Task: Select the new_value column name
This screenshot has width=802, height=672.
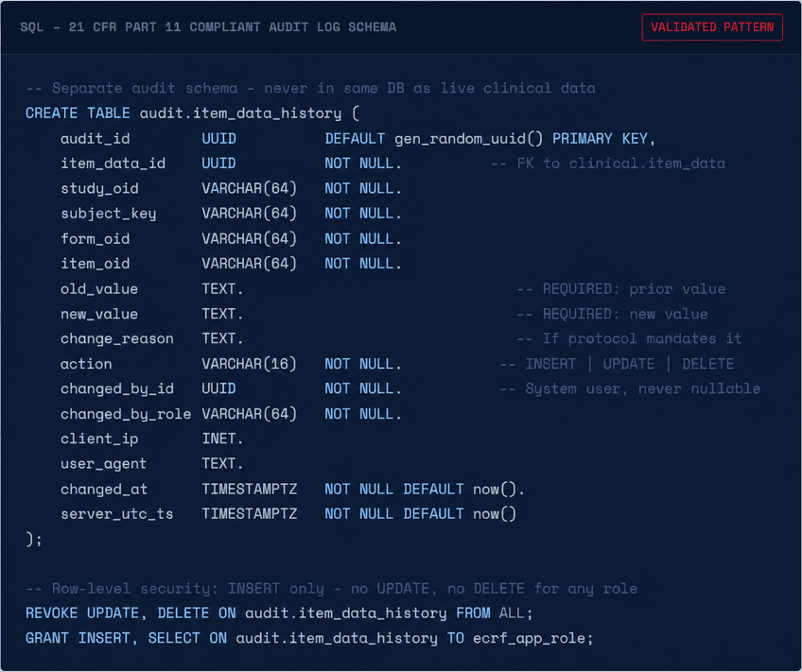Action: pos(99,314)
